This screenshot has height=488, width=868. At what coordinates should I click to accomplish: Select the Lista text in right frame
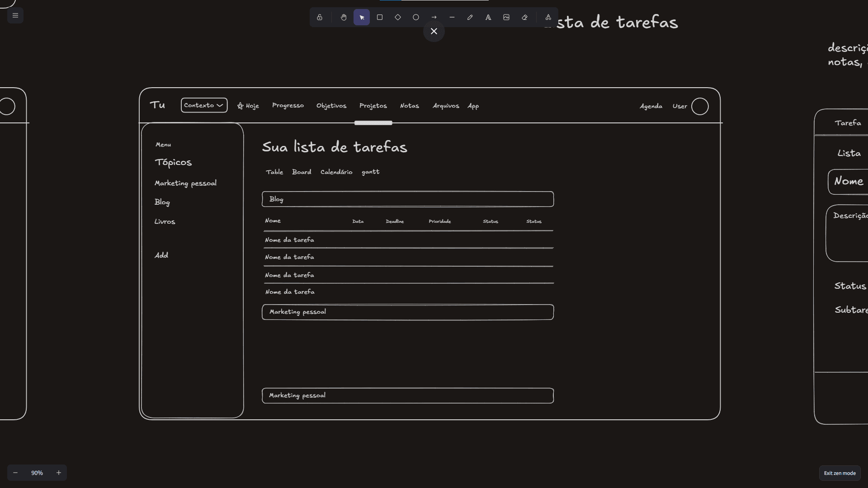[849, 153]
